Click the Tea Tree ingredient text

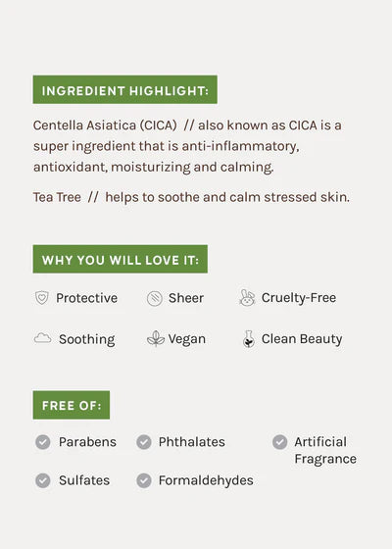(57, 197)
